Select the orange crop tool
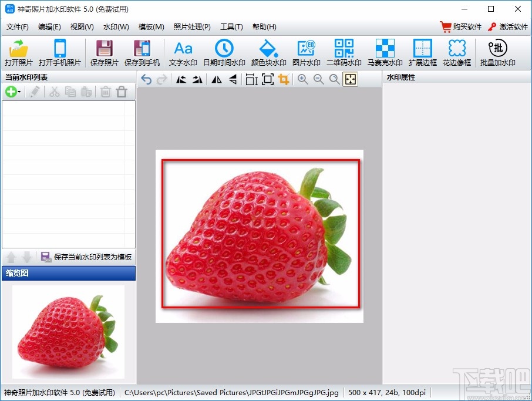532x401 pixels. point(284,80)
